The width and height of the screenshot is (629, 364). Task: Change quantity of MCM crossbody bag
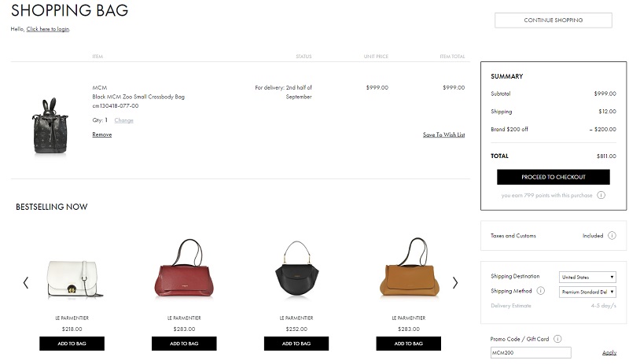(x=123, y=120)
